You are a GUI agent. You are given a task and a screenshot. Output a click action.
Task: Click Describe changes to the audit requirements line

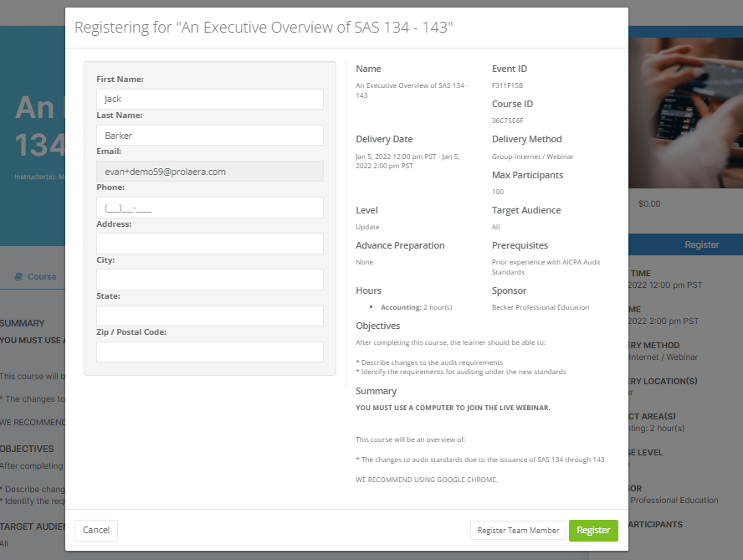430,362
